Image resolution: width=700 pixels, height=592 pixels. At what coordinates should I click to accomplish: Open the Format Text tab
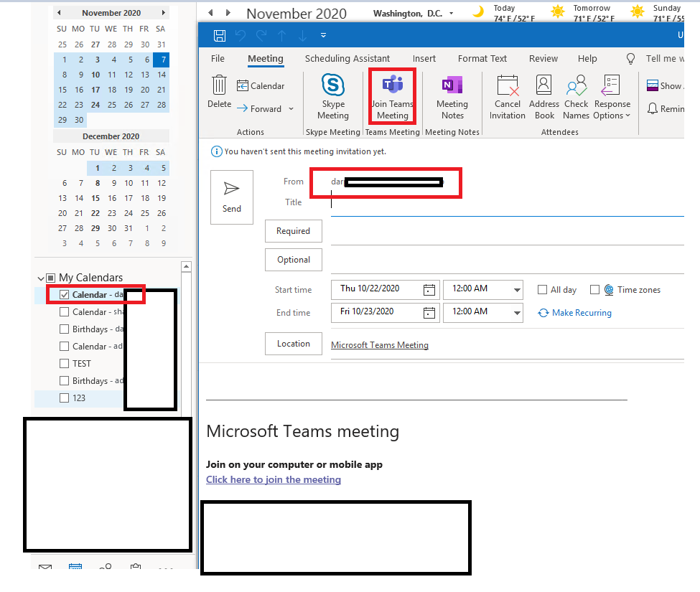[482, 58]
